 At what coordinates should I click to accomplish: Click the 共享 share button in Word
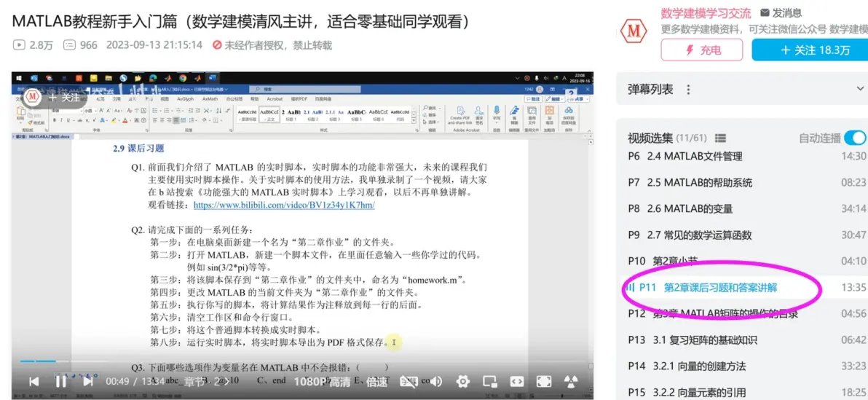click(578, 99)
